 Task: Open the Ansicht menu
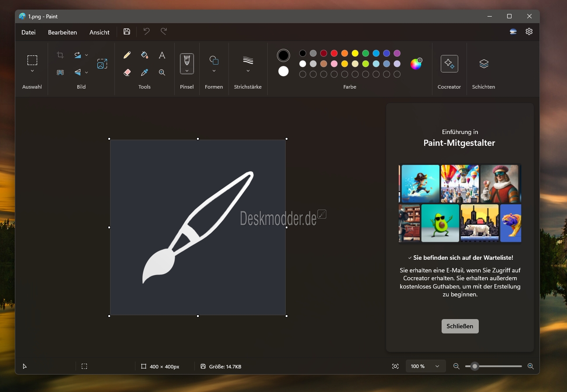click(x=100, y=32)
